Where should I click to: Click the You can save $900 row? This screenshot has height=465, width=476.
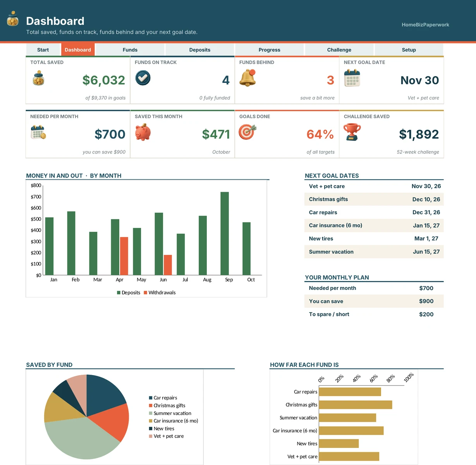(x=374, y=301)
